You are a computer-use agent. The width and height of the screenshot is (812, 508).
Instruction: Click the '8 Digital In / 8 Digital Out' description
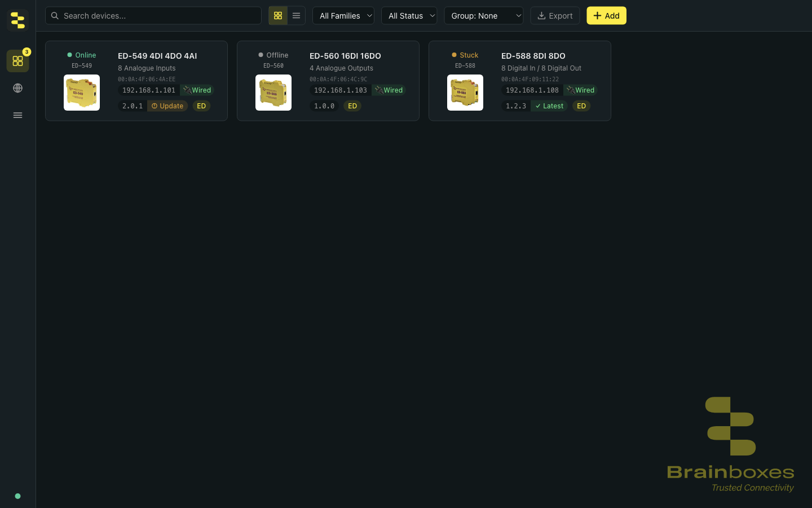click(541, 68)
